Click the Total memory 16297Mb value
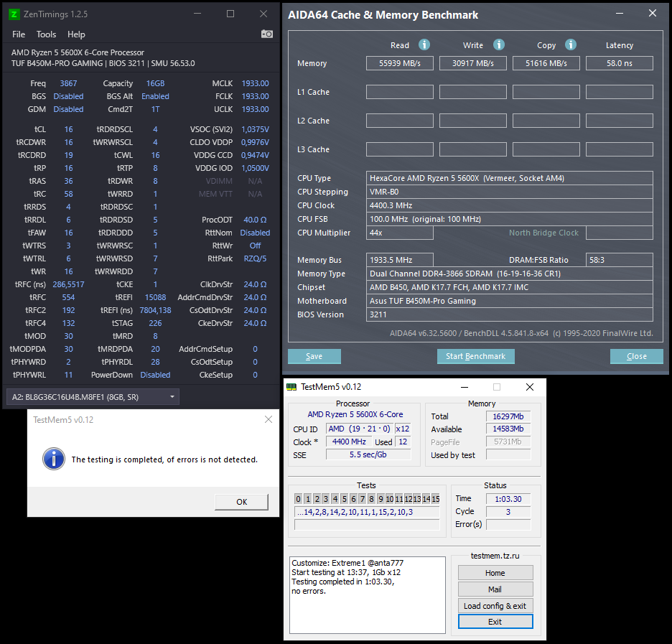 tap(508, 416)
